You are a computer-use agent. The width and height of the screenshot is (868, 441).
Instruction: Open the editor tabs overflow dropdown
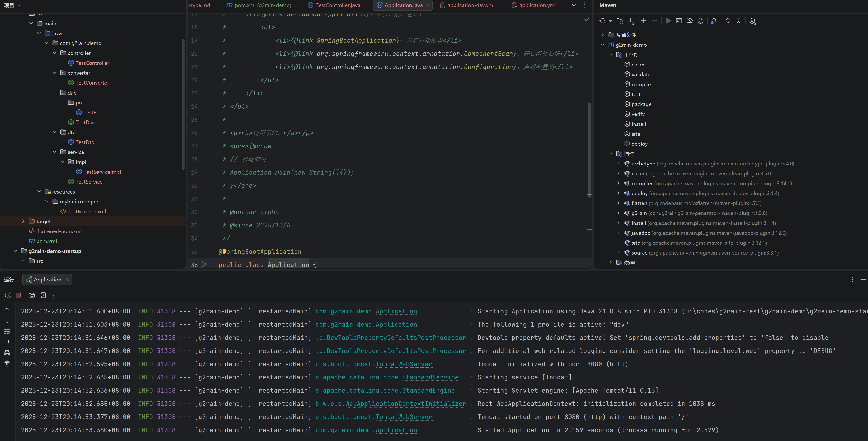(574, 5)
